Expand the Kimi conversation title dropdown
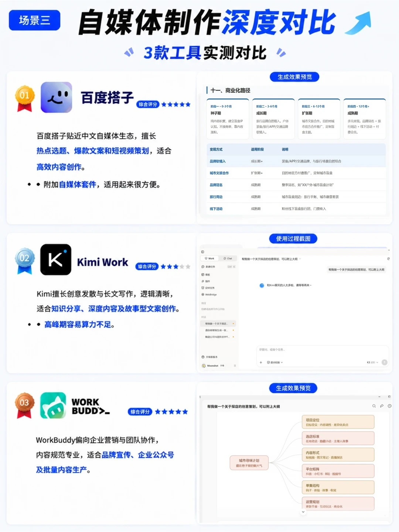Viewport: 399px width, 532px height. (300, 259)
